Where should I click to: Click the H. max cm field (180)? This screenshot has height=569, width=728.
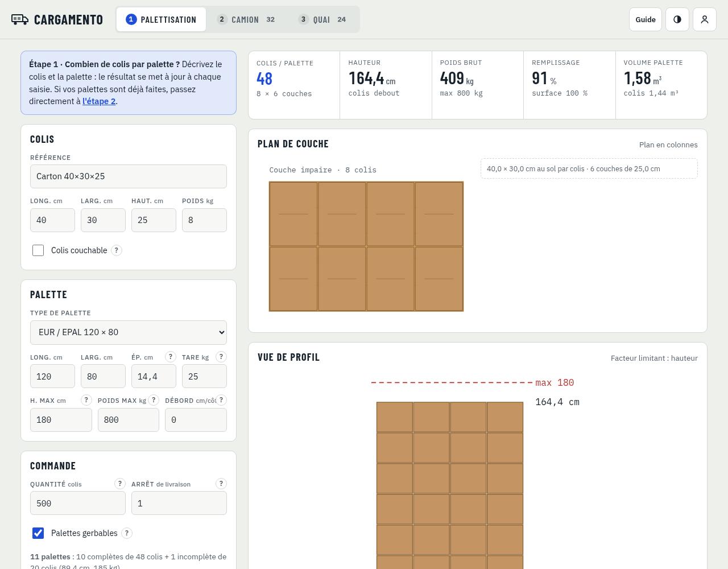click(x=61, y=420)
